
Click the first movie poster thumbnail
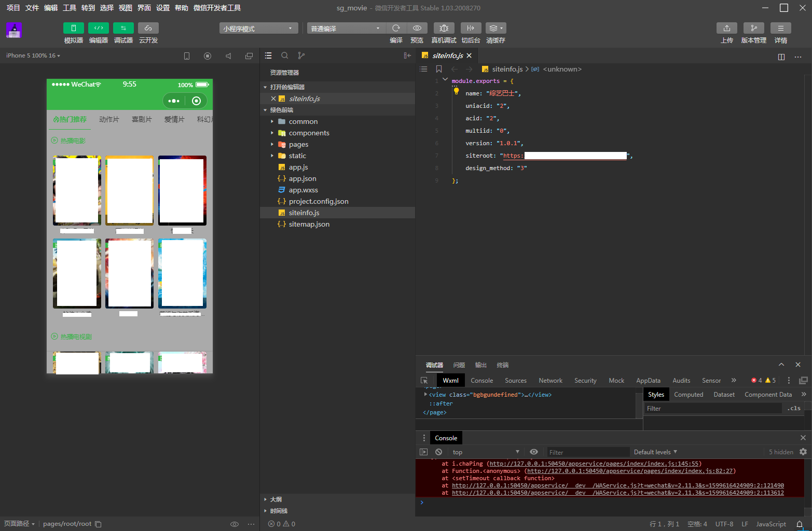tap(77, 190)
